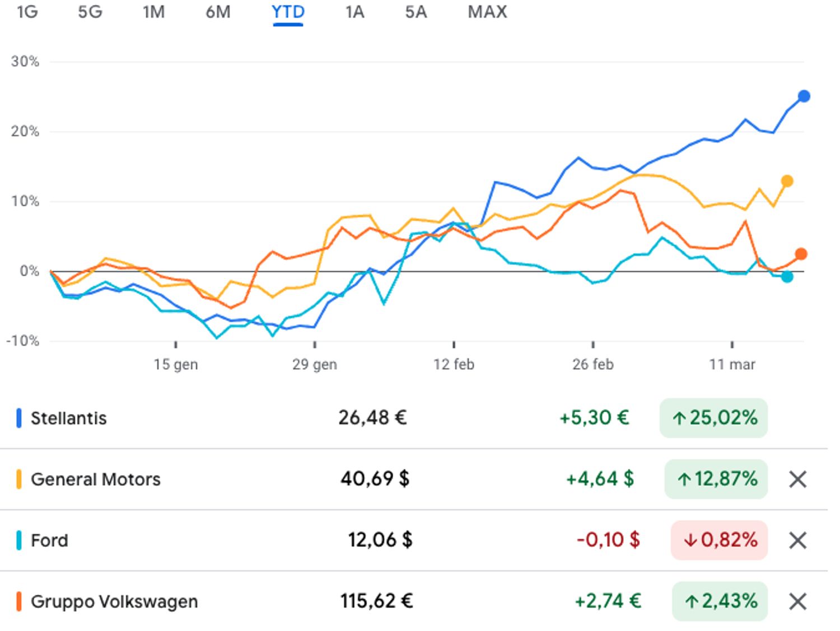The width and height of the screenshot is (840, 631).
Task: Open the Ford stock row
Action: [x=414, y=540]
